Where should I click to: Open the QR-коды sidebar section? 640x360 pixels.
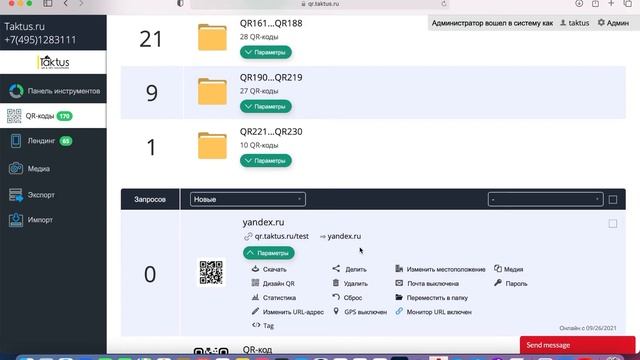click(x=53, y=116)
